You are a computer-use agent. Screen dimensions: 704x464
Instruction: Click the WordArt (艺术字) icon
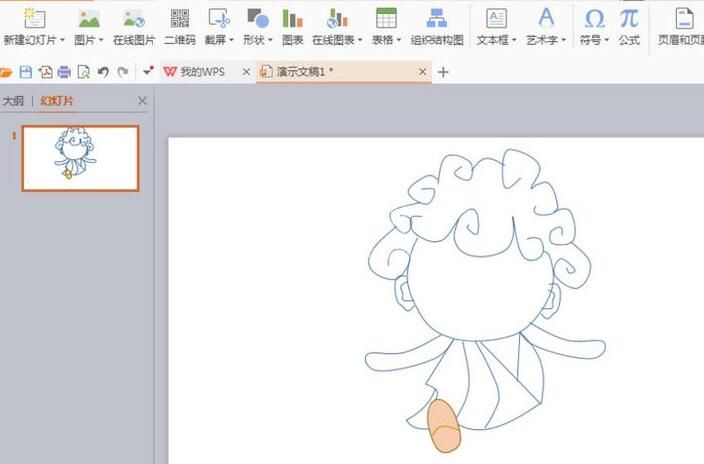coord(546,18)
